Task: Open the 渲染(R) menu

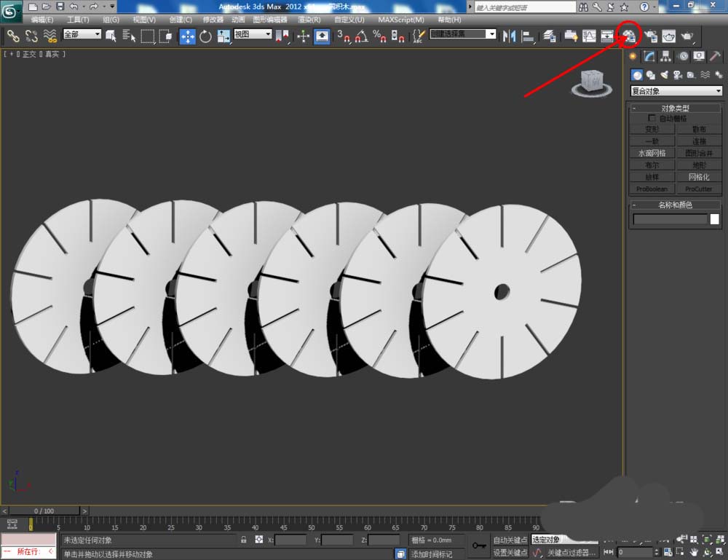Action: pos(309,20)
